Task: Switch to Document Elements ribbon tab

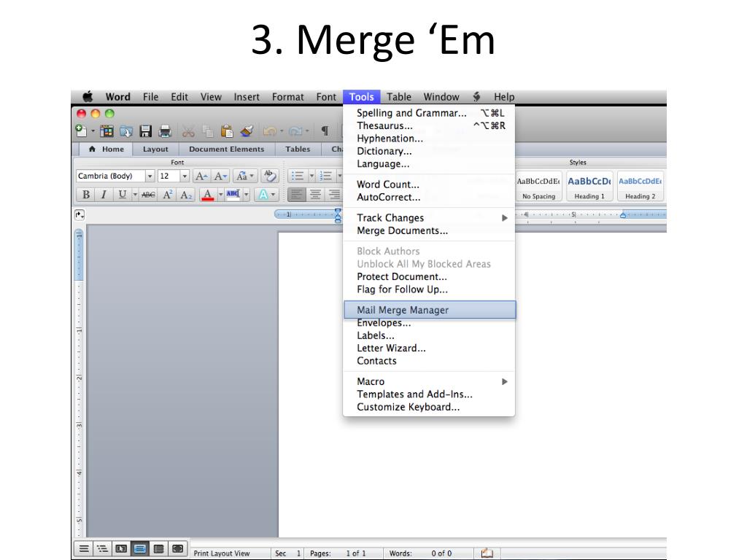Action: pyautogui.click(x=226, y=149)
